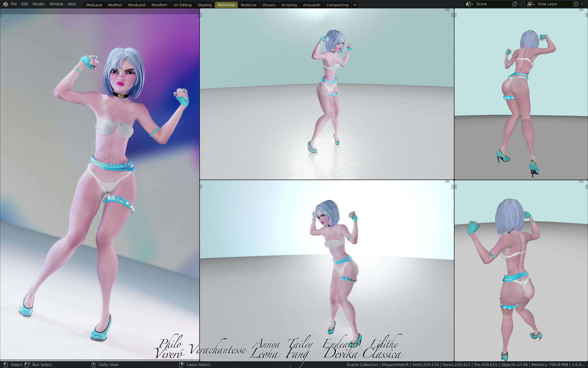Add a new workspace with the plus icon

355,5
